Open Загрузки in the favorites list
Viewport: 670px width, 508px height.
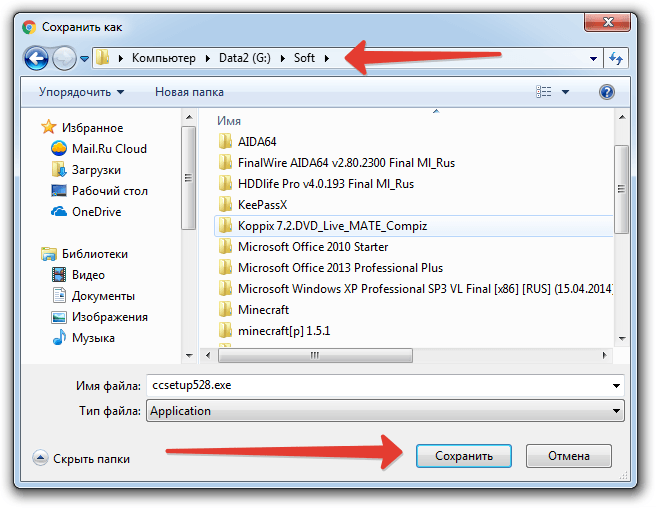[97, 170]
